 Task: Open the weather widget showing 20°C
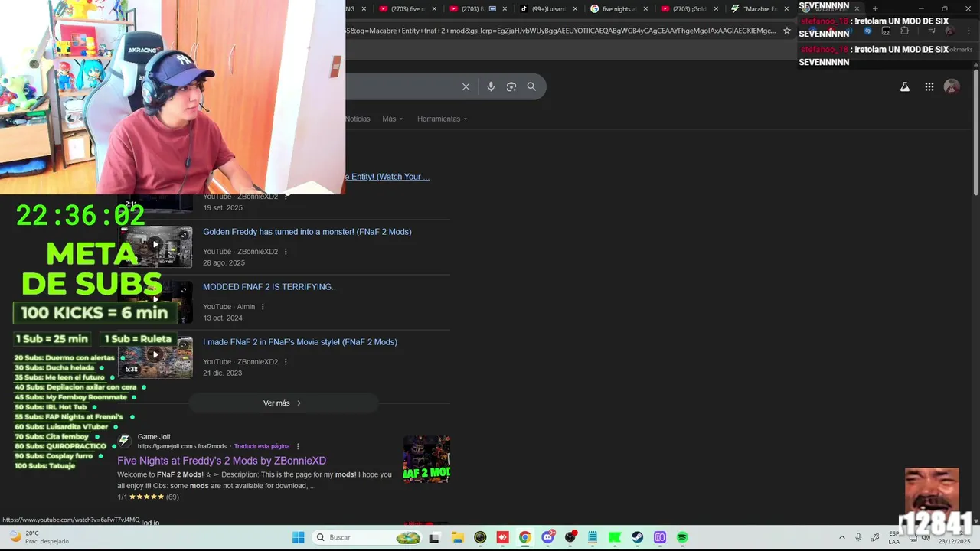pos(38,537)
